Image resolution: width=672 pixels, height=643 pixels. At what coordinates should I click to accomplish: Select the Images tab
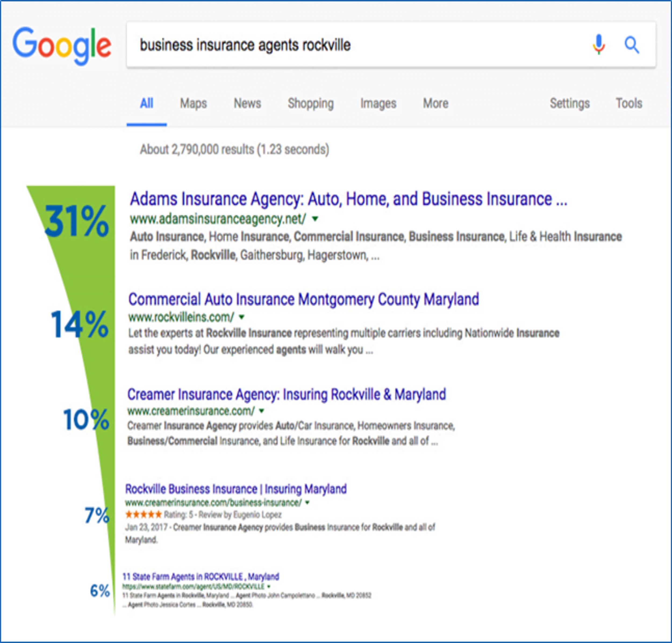point(378,104)
